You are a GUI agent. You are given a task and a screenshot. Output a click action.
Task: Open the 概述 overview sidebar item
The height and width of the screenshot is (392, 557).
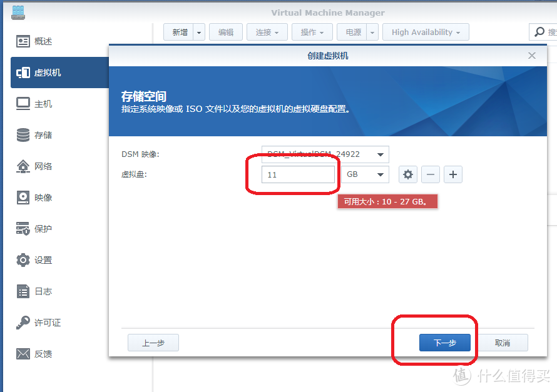[34, 41]
